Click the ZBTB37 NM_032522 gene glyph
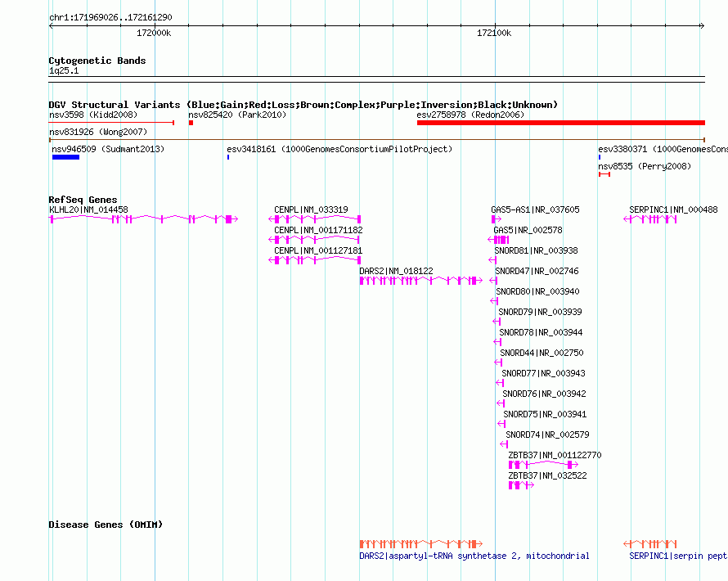728x581 pixels. pos(521,485)
